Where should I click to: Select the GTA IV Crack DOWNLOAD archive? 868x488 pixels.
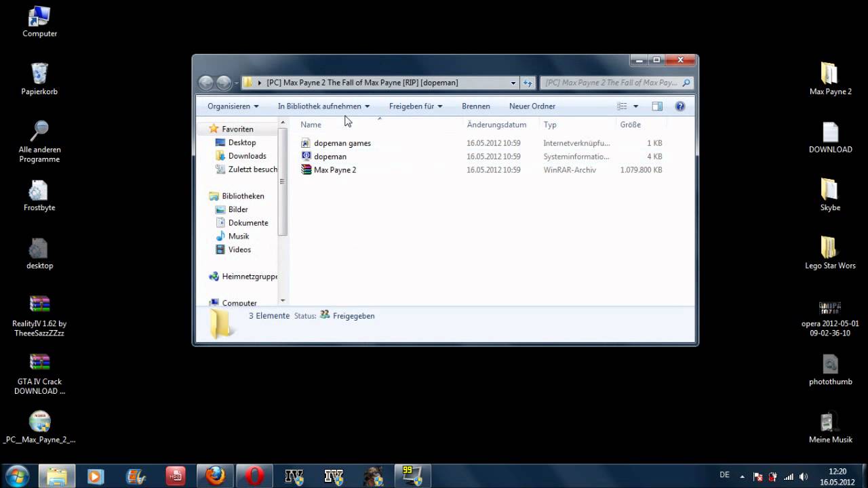point(39,375)
